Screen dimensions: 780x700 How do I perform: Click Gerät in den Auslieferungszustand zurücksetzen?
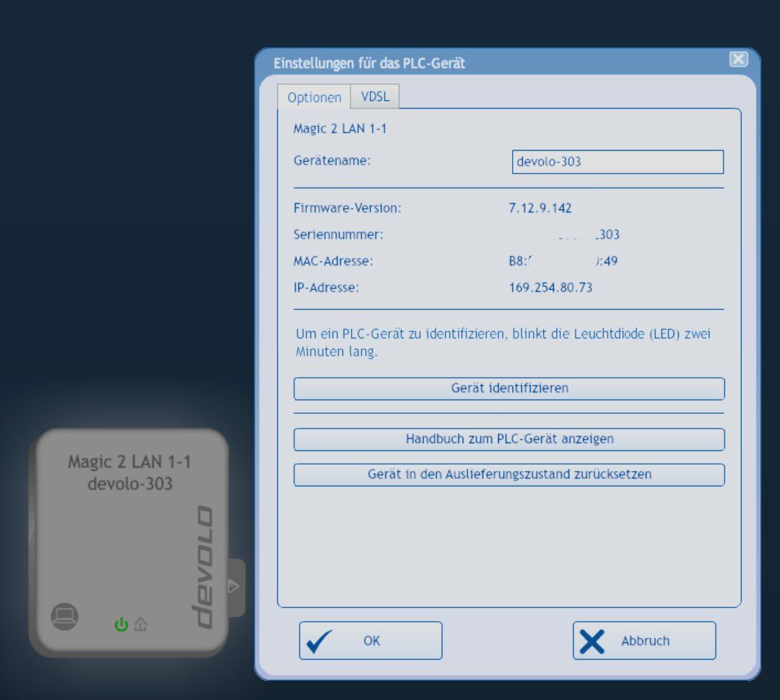[509, 475]
